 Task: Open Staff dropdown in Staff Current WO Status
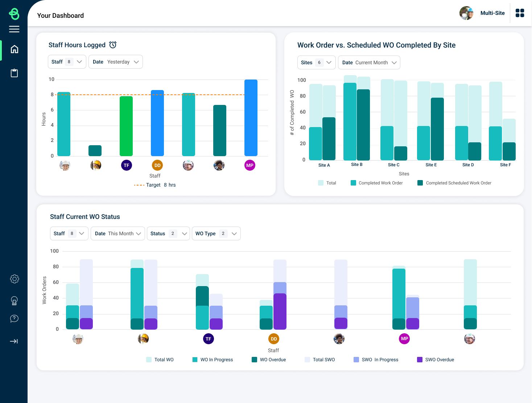[x=69, y=233]
